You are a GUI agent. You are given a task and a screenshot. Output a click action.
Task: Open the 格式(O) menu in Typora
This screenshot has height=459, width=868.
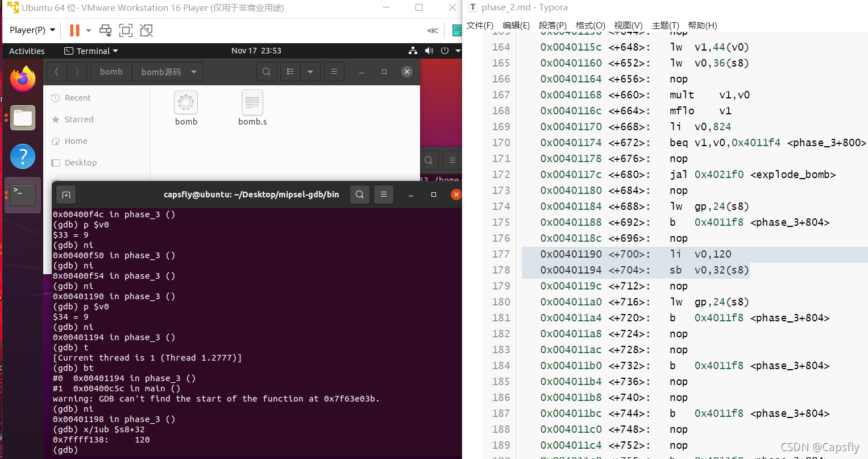click(591, 26)
